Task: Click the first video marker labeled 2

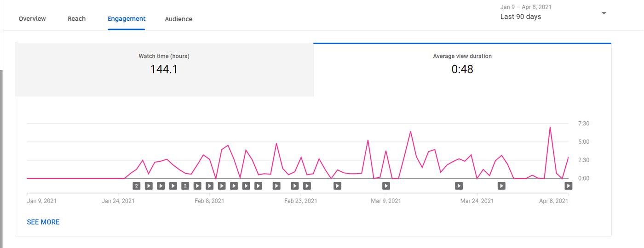Action: pos(136,186)
